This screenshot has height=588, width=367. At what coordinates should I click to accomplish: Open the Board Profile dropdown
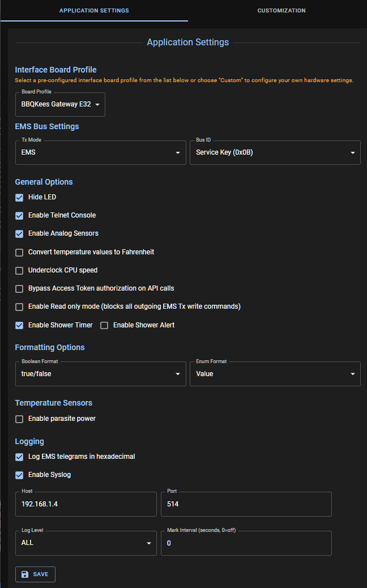pos(60,105)
